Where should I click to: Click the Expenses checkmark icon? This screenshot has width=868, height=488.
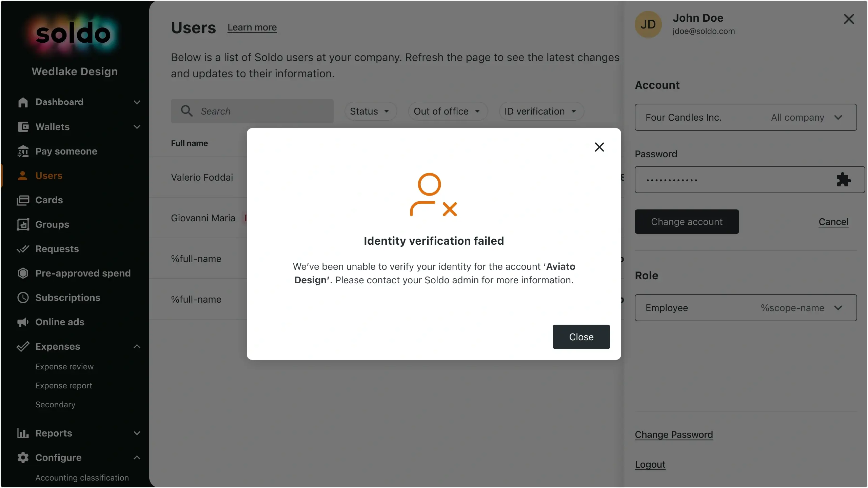pos(23,346)
